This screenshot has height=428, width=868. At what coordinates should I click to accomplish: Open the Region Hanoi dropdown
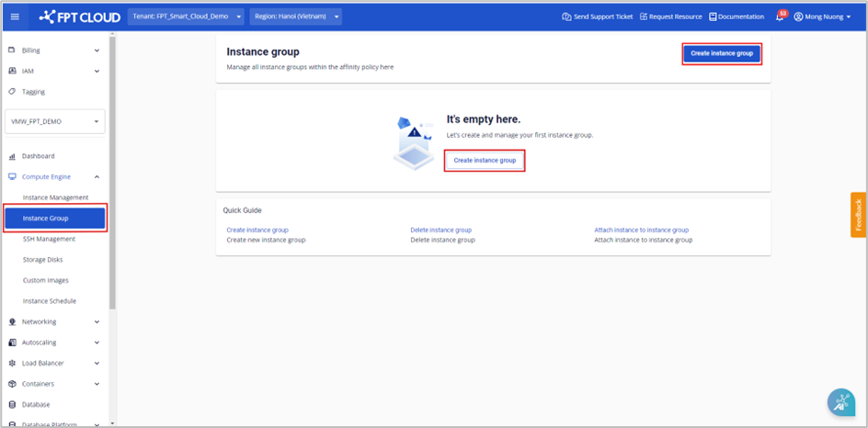click(x=295, y=17)
